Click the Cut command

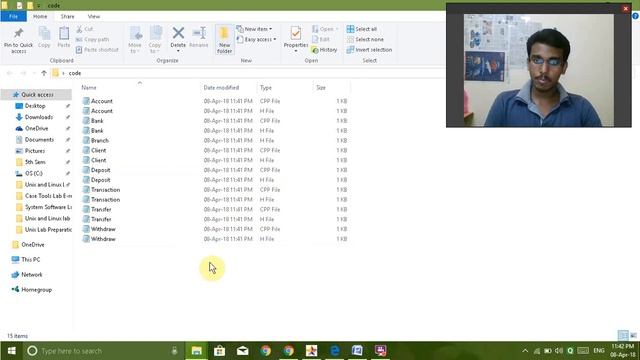[84, 29]
